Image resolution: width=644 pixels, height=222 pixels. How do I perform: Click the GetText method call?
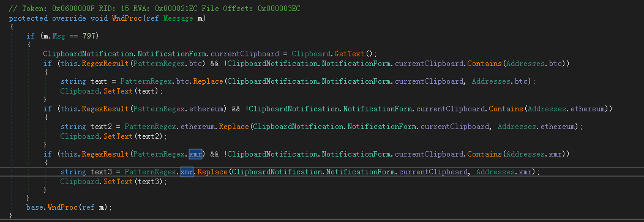[x=350, y=54]
